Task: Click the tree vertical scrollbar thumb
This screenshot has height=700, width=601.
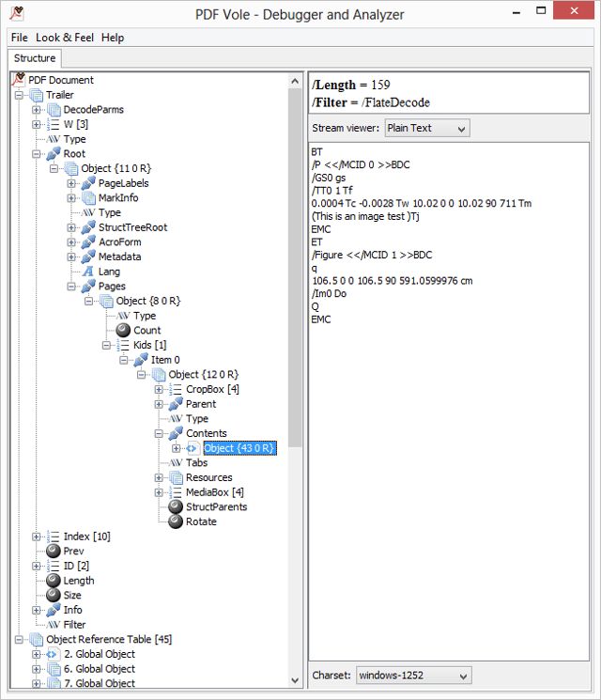Action: tap(295, 268)
